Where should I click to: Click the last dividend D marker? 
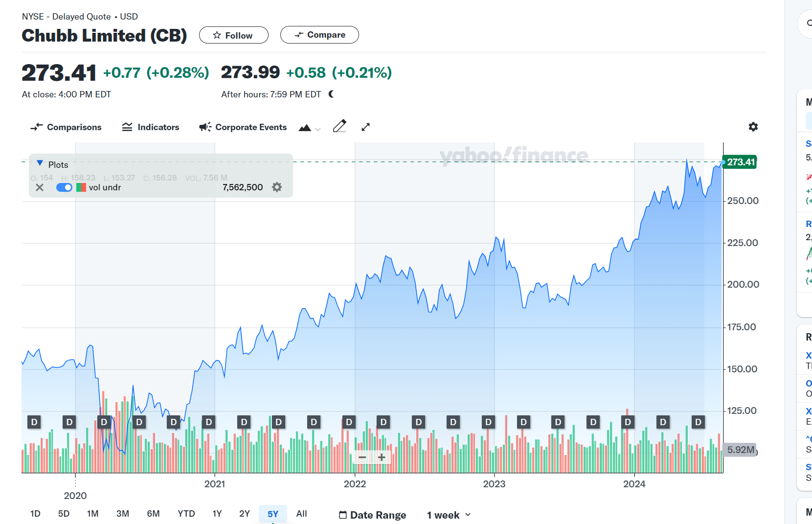coord(698,422)
